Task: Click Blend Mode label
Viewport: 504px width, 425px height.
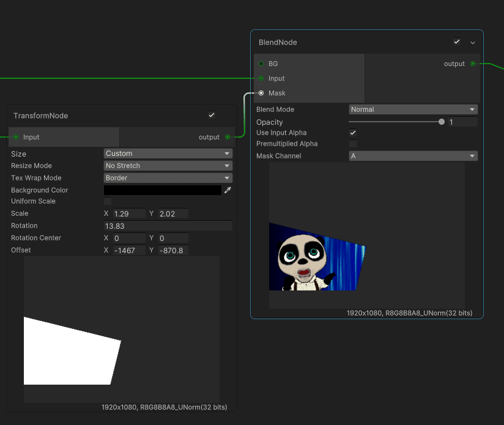Action: pos(275,109)
